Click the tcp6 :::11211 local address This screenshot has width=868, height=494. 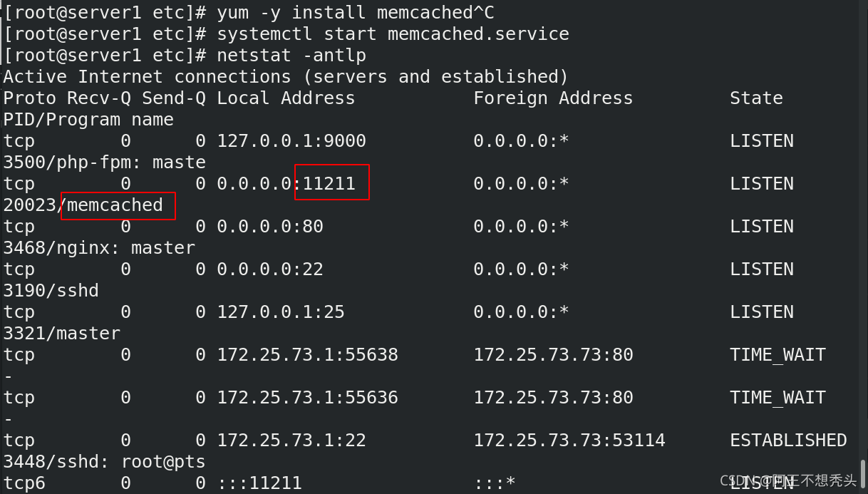[259, 483]
